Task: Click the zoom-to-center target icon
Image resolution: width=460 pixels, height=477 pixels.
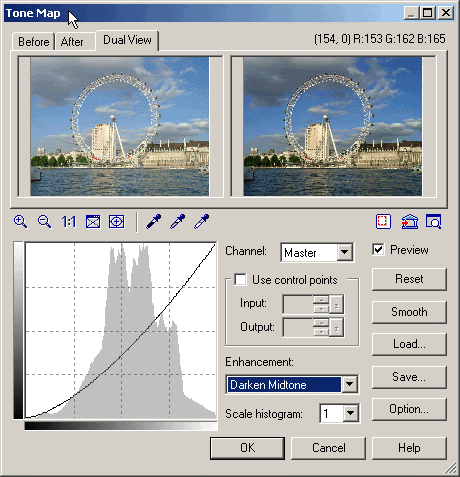Action: coord(117,222)
